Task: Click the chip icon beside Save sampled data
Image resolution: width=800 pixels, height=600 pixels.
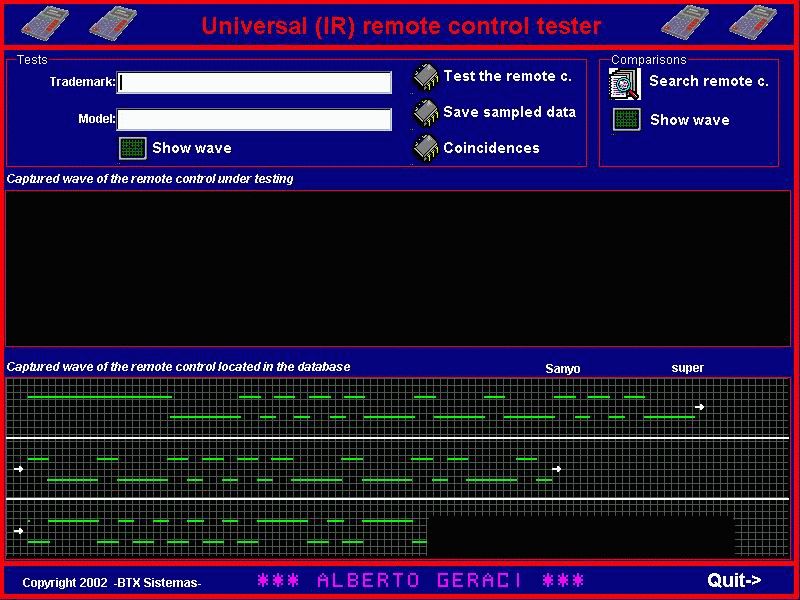Action: [426, 113]
